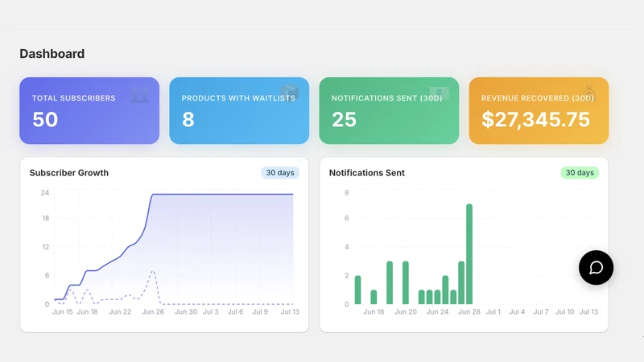Image resolution: width=644 pixels, height=362 pixels.
Task: Click the money bag icon on Revenue Recovered card
Action: point(589,93)
